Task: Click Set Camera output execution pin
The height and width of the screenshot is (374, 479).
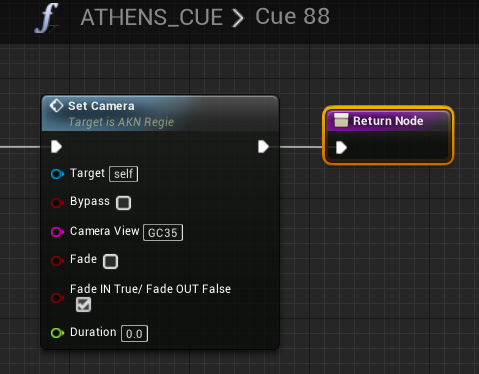Action: pos(263,147)
